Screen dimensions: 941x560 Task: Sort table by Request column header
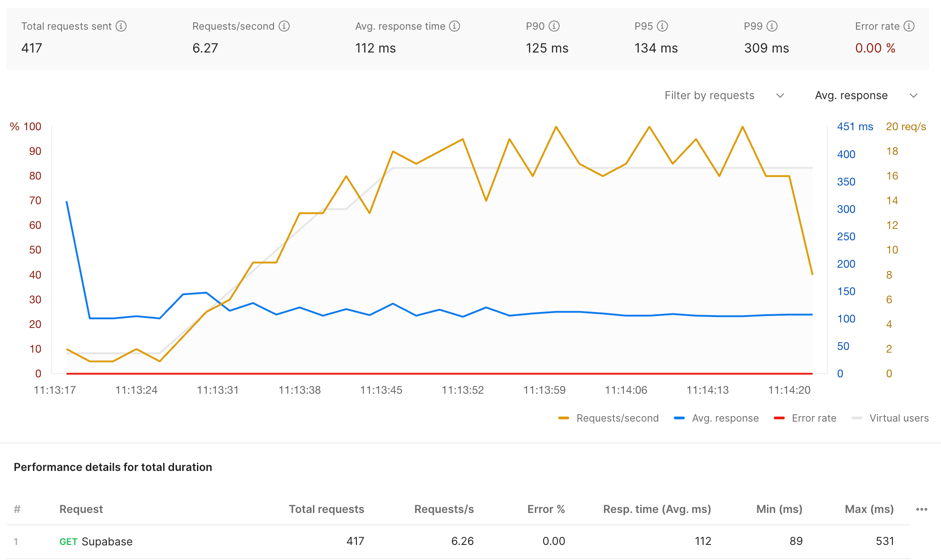(x=81, y=509)
